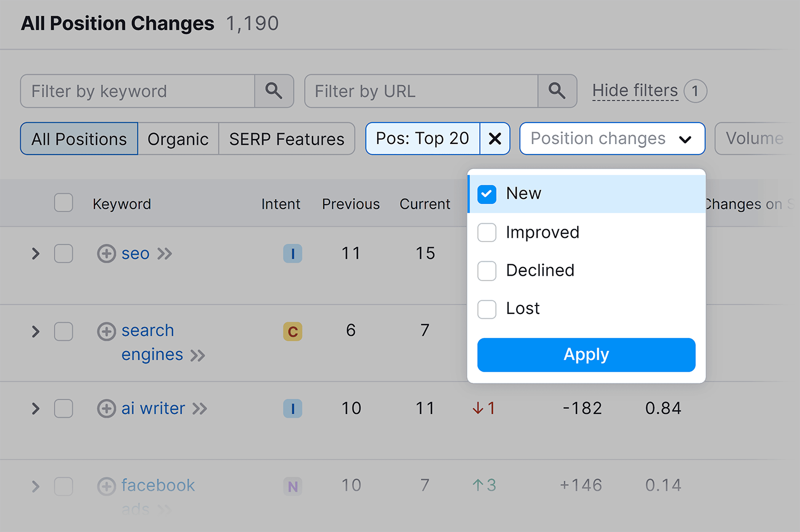Click the commercial intent badge for search engines
Image resolution: width=800 pixels, height=532 pixels.
[x=293, y=332]
